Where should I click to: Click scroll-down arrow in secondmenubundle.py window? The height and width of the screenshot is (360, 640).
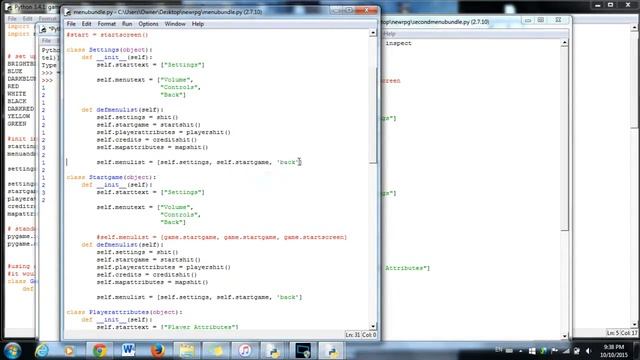pos(564,336)
